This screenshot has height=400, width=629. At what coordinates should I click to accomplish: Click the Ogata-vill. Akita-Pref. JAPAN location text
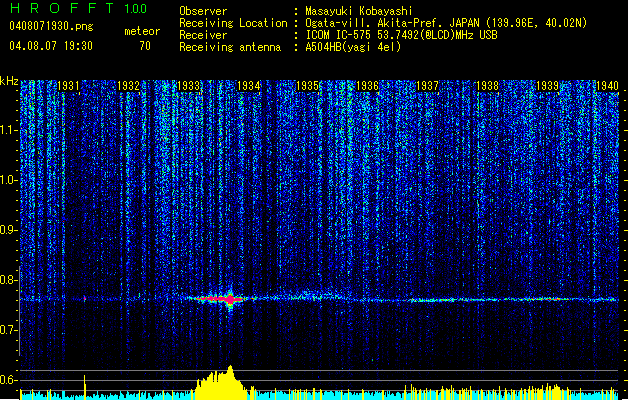[x=446, y=23]
